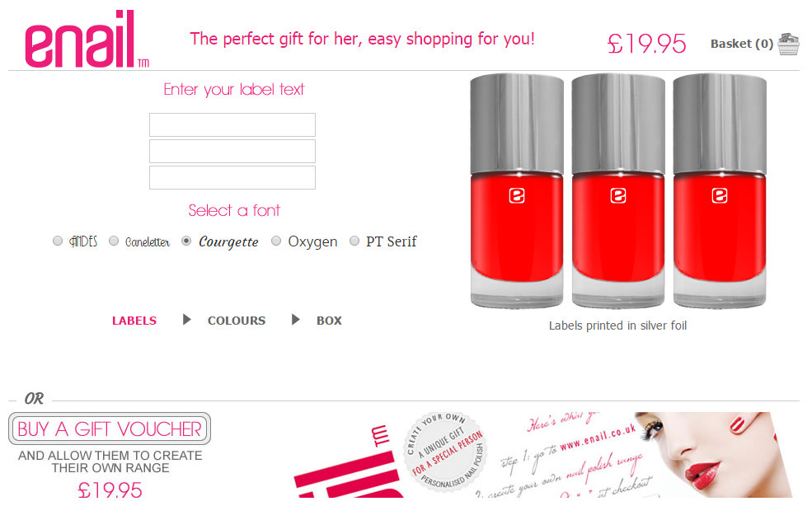This screenshot has height=506, width=812.
Task: Choose the Oxygen font radio button
Action: coord(276,241)
